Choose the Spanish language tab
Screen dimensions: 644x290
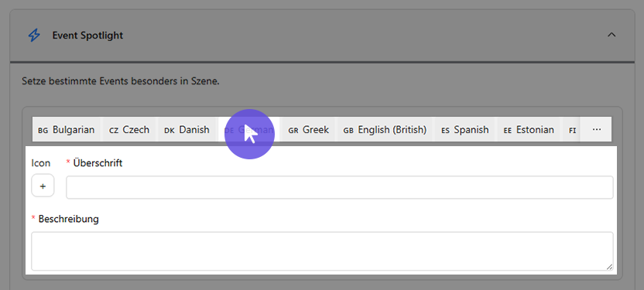point(465,130)
